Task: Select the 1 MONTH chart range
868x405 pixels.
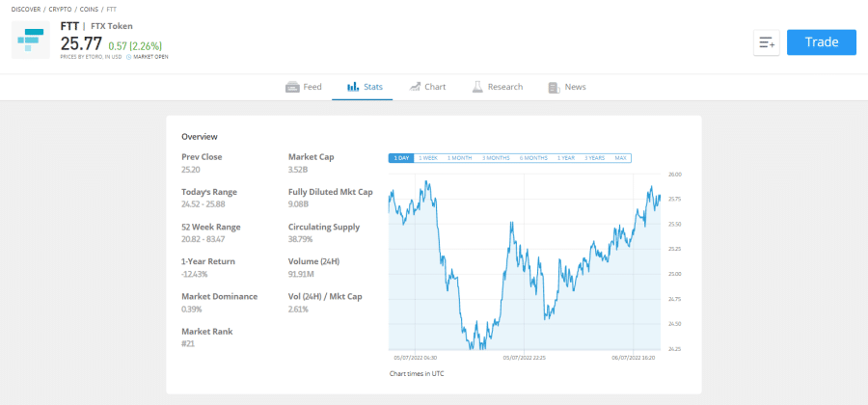Action: tap(461, 158)
